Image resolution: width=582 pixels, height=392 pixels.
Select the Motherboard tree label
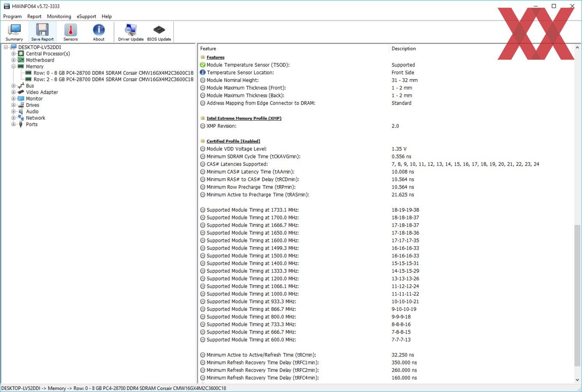tap(40, 60)
